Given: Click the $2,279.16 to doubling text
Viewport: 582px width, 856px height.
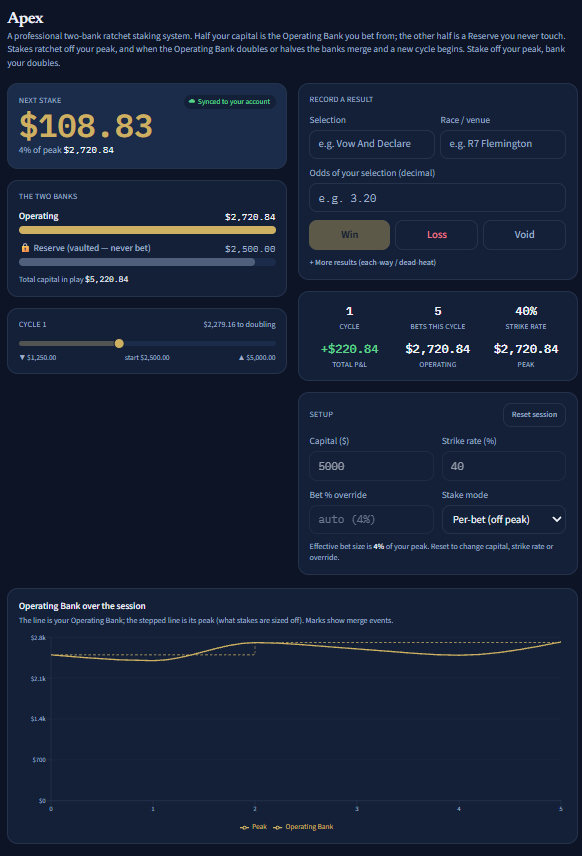Looking at the screenshot, I should pos(239,325).
